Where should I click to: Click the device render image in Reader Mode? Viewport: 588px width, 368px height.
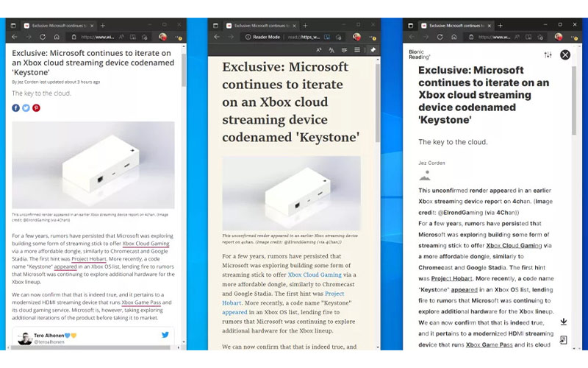[x=291, y=193]
